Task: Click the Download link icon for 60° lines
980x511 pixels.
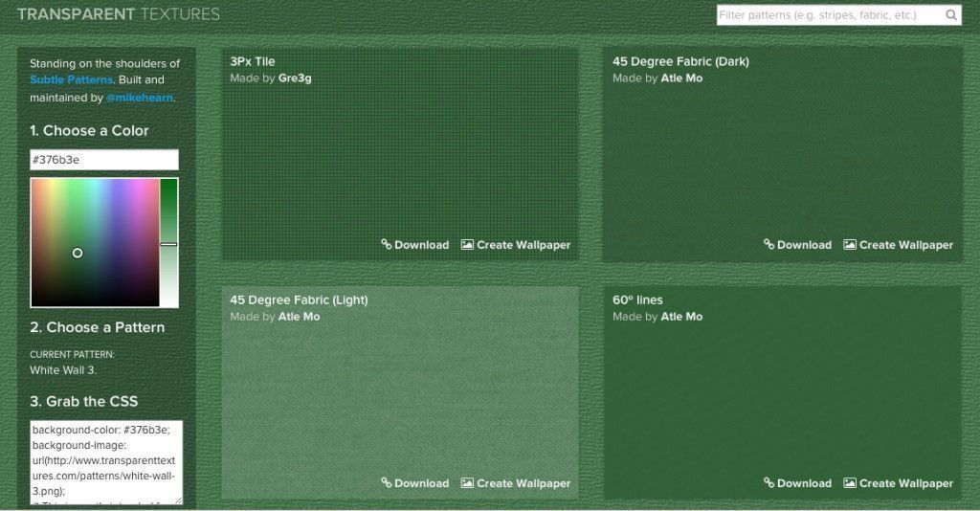Action: click(768, 483)
